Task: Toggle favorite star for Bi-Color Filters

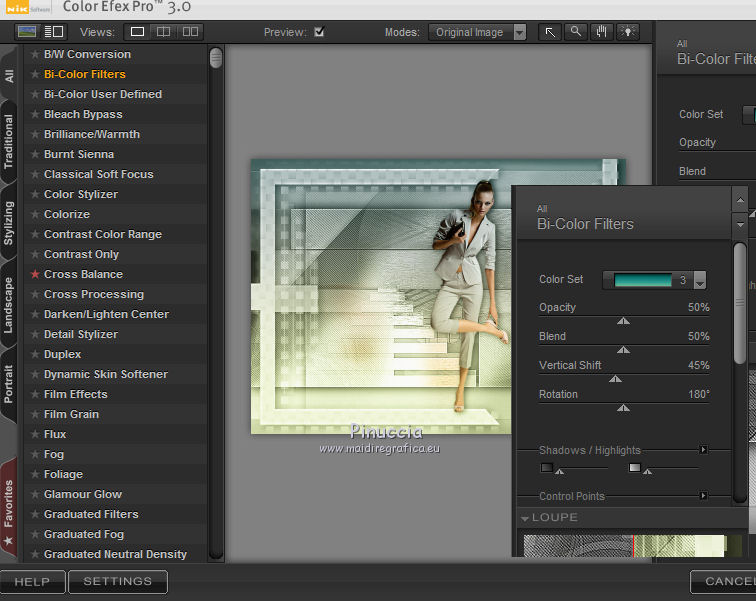Action: tap(35, 74)
